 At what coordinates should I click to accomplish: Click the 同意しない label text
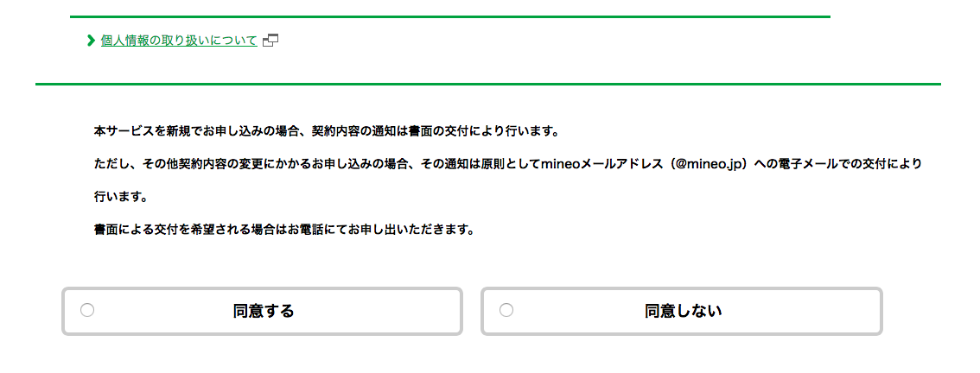(x=683, y=311)
